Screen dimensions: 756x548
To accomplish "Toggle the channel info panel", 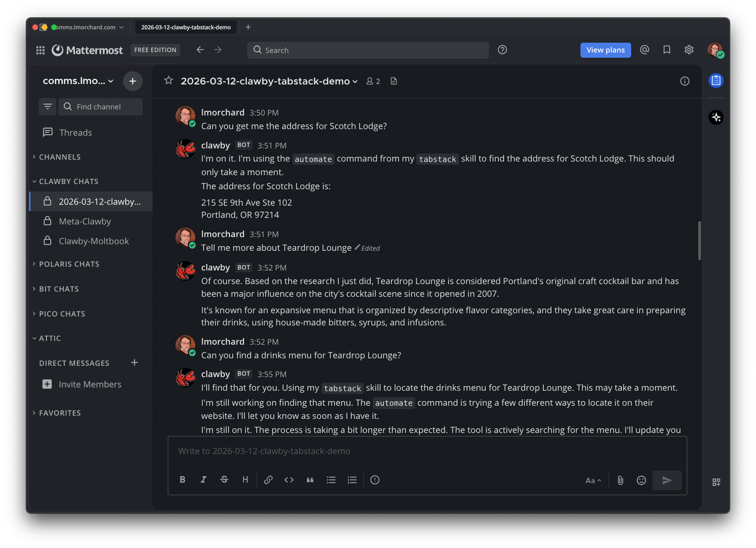I will click(x=685, y=81).
